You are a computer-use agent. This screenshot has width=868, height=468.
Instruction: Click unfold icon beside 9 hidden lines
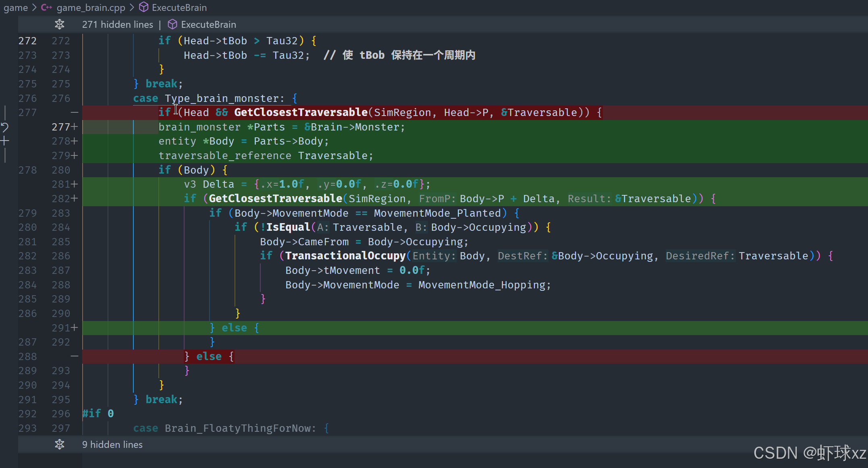[x=60, y=445]
